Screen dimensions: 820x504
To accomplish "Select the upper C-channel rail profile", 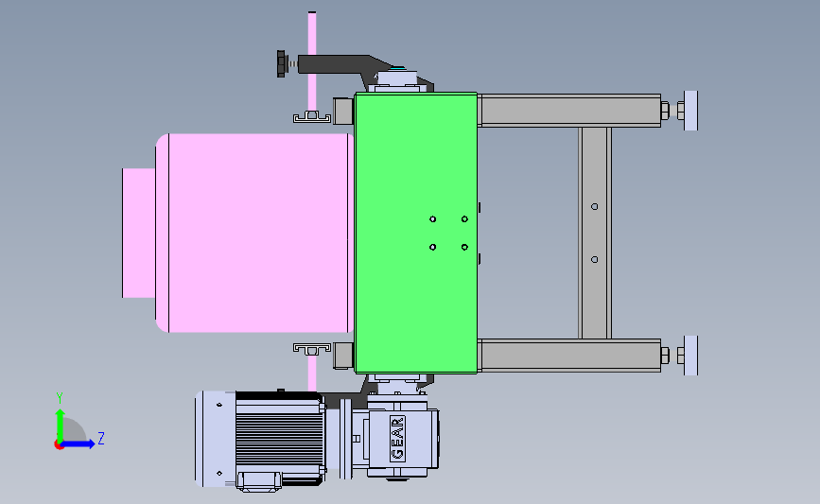I will point(312,117).
